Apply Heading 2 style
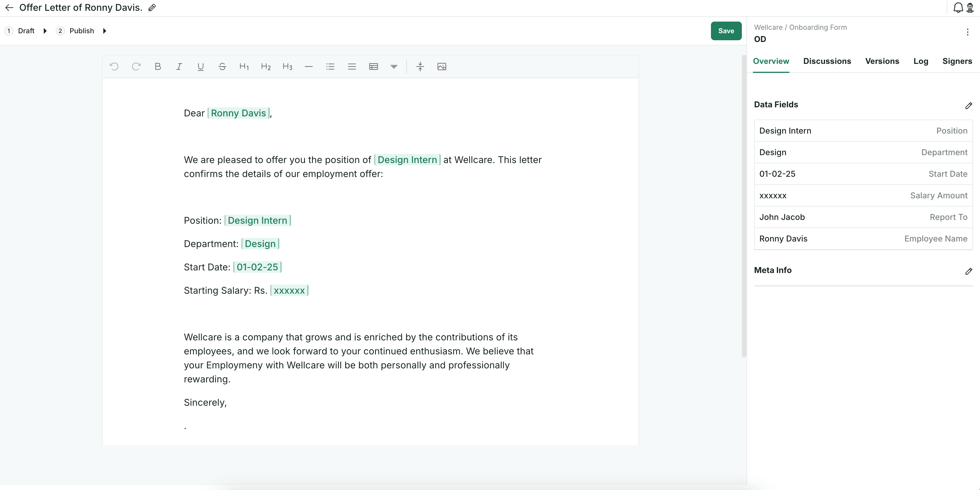The width and height of the screenshot is (980, 490). click(x=266, y=66)
